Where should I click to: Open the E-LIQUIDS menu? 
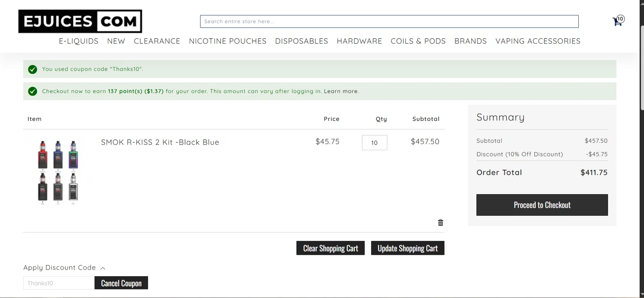click(x=79, y=41)
